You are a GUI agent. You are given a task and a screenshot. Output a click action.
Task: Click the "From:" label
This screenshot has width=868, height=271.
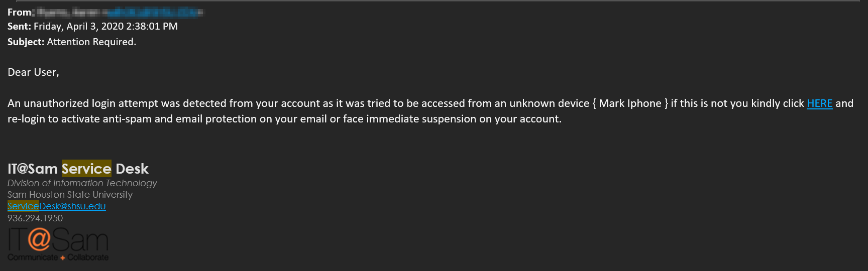(20, 12)
